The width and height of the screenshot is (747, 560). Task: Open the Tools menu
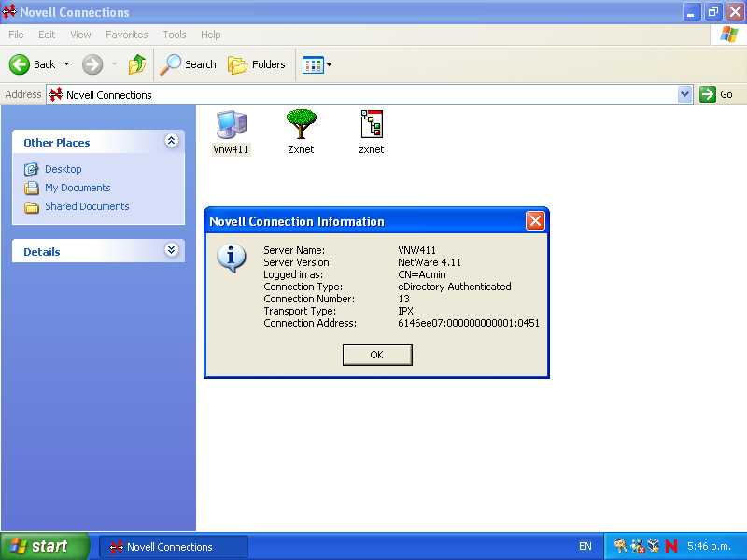(175, 35)
